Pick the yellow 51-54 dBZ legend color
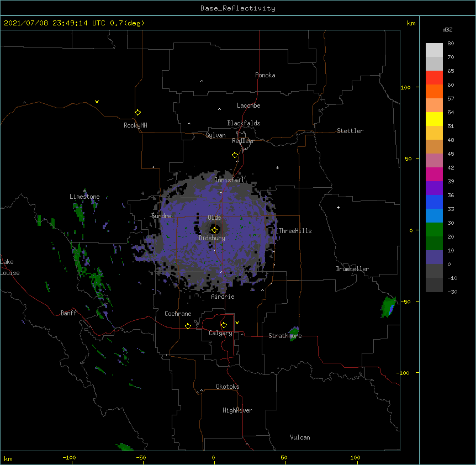The width and height of the screenshot is (476, 465). (434, 119)
